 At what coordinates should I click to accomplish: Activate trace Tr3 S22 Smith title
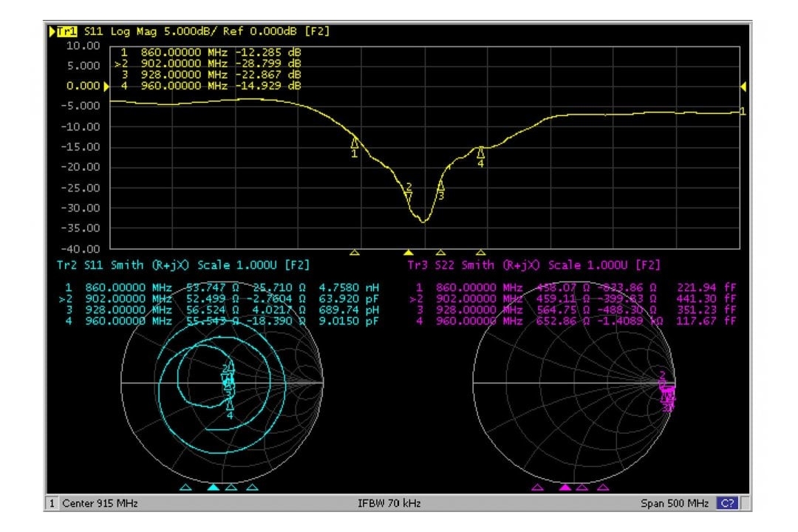point(533,265)
